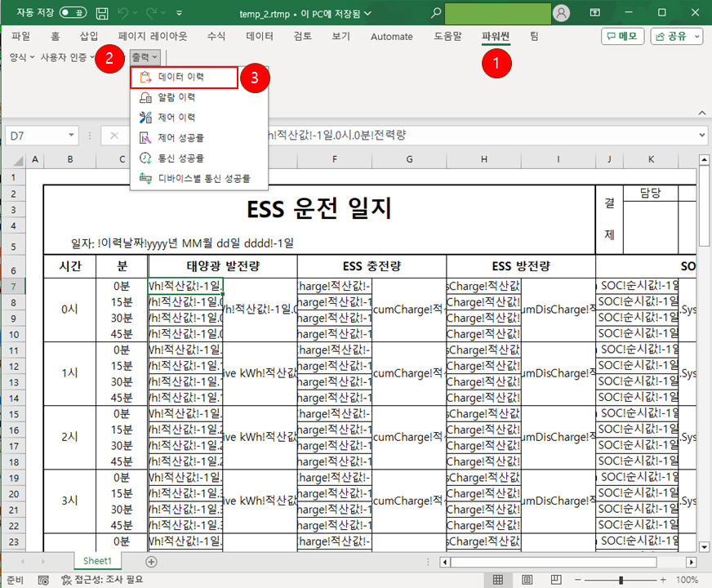Switch to the 홈 tab
Viewport: 712px width, 588px height.
click(56, 36)
